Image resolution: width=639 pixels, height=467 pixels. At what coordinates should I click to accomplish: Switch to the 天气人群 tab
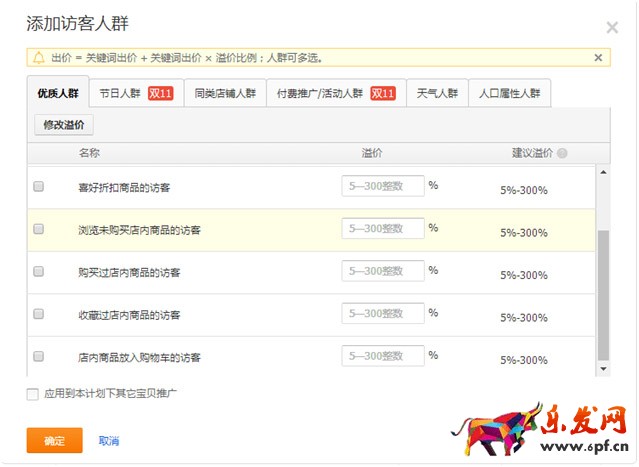coord(436,94)
